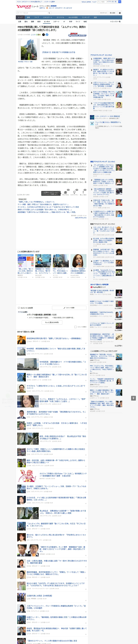This screenshot has height=644, width=138.
Task: Open article about ホロライブ所属VTuber さくらみこ
Action: [63, 475]
